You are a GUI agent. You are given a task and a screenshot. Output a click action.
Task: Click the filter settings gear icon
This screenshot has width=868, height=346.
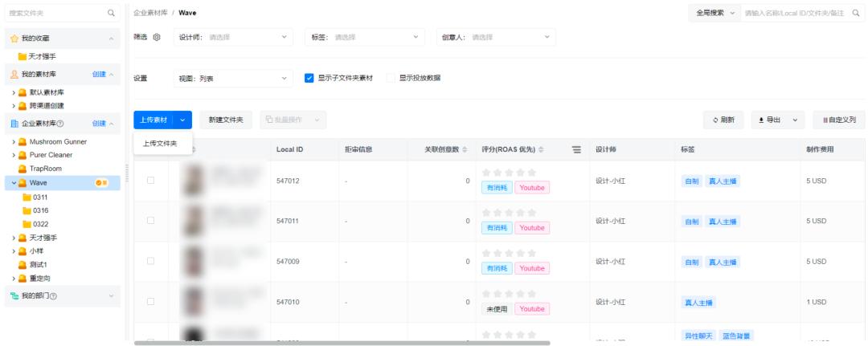(x=157, y=37)
